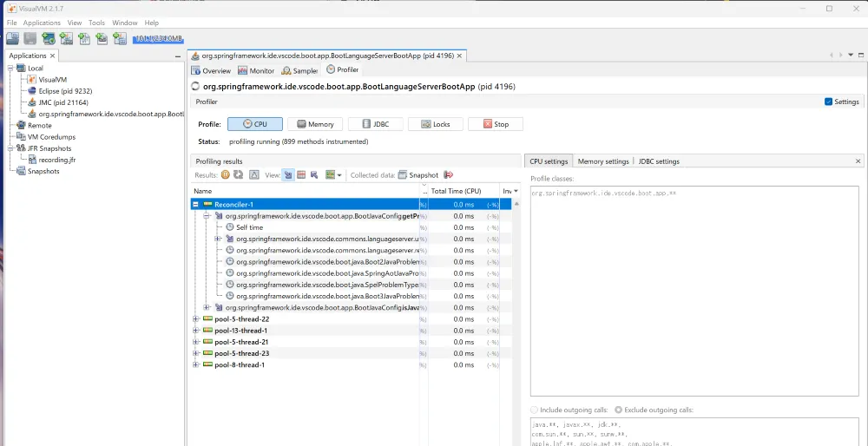
Task: Close the BootLanguageServerBootApp document tab
Action: coord(459,56)
